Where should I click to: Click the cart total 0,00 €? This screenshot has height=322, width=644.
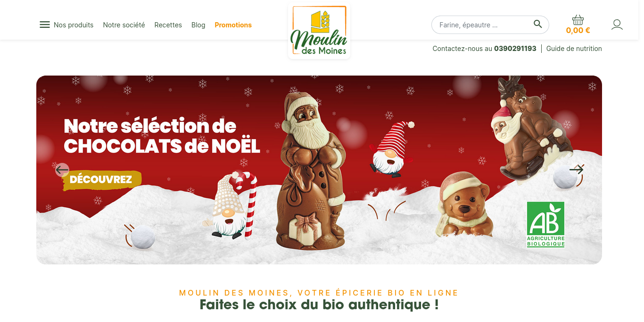click(578, 30)
